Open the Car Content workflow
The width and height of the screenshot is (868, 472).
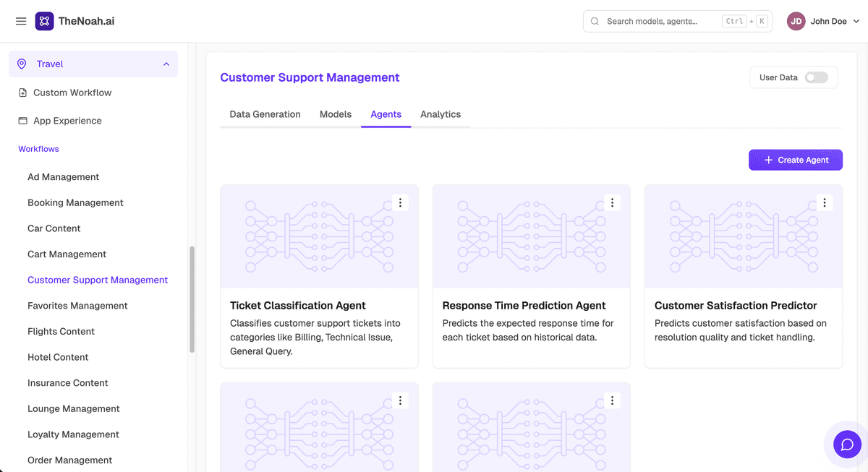pyautogui.click(x=54, y=228)
